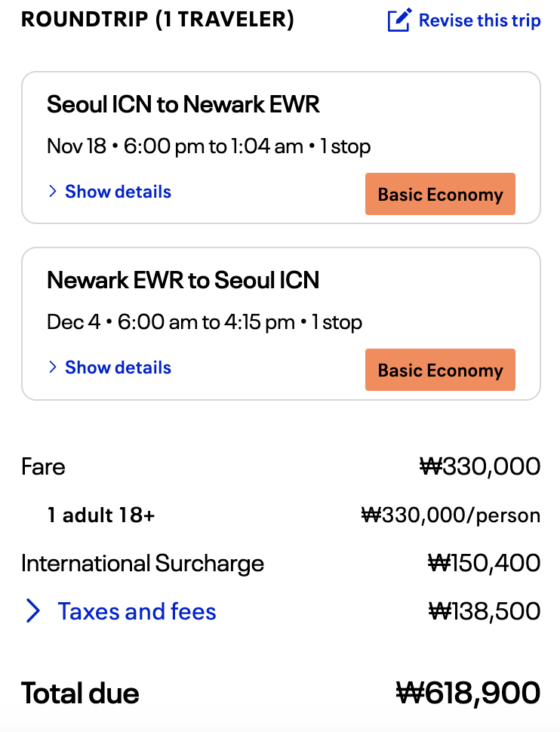Click Basic Economy badge on Newark to Seoul flight
This screenshot has width=560, height=732.
440,371
